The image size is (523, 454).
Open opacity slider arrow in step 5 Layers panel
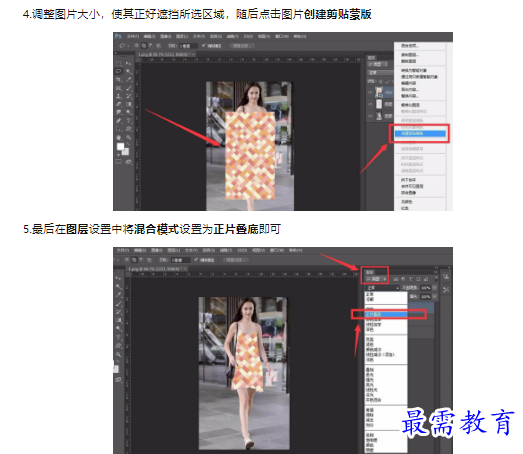(435, 288)
